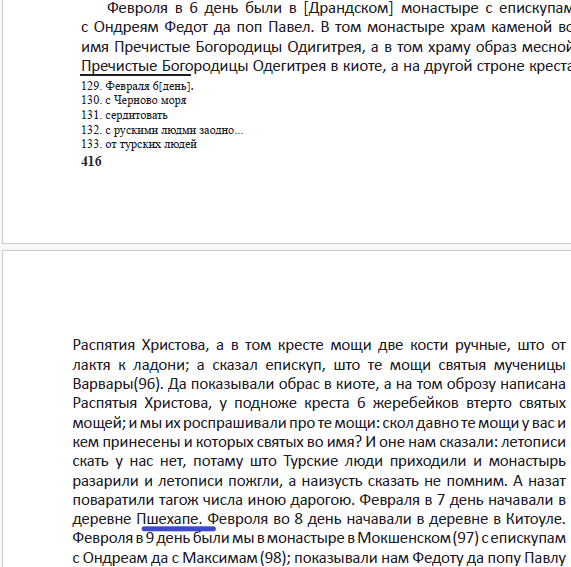
Task: Select footnote 131 сердитовать
Action: (x=124, y=115)
